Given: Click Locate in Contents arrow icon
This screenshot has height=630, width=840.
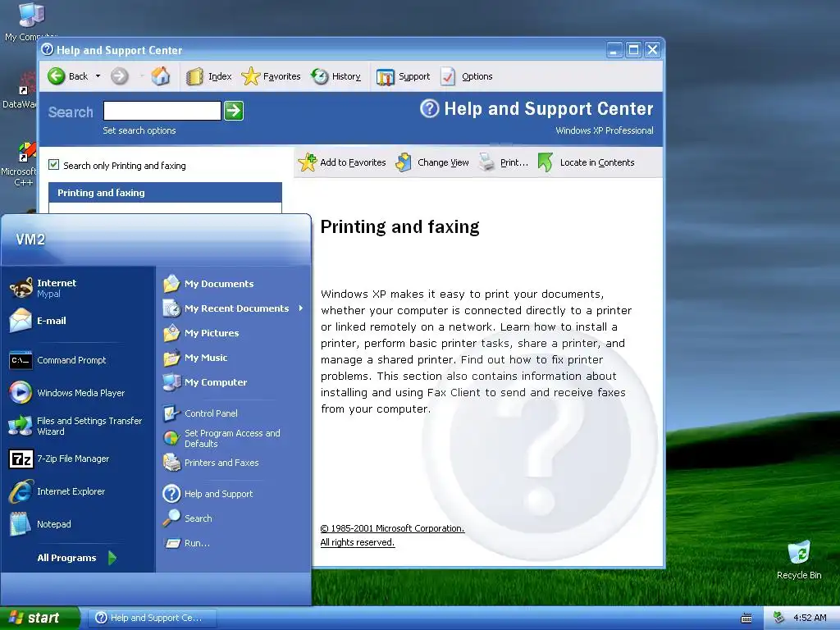Looking at the screenshot, I should point(545,162).
